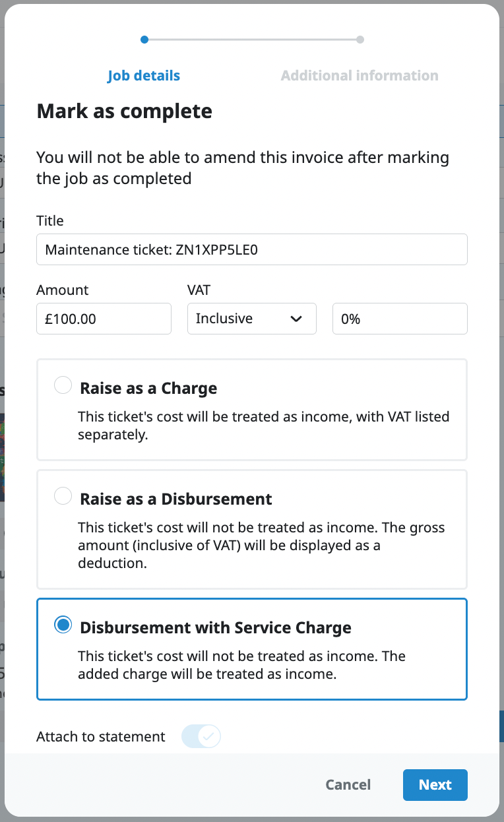This screenshot has height=822, width=504.
Task: Click the Raise as a Disbursement description text
Action: point(261,546)
